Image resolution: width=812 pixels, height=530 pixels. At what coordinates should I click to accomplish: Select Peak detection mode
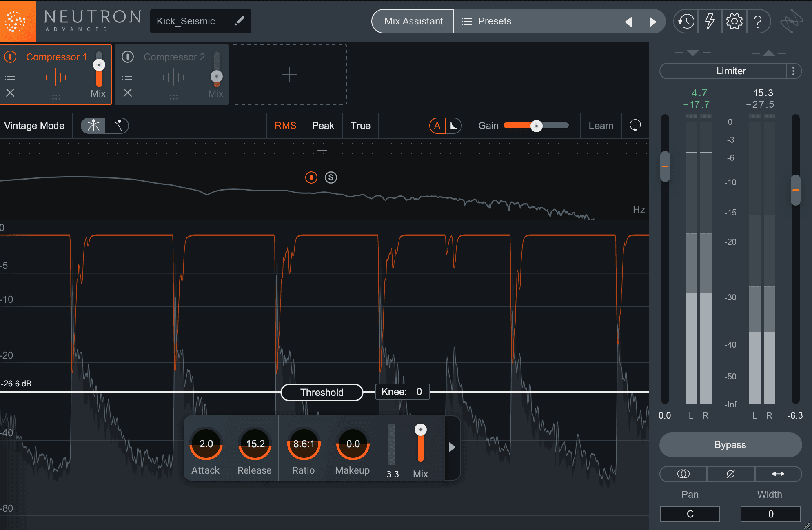pos(323,126)
